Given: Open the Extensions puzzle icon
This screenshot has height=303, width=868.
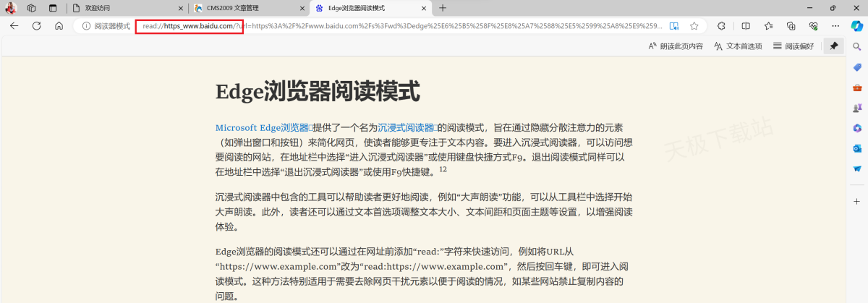Looking at the screenshot, I should (x=721, y=26).
